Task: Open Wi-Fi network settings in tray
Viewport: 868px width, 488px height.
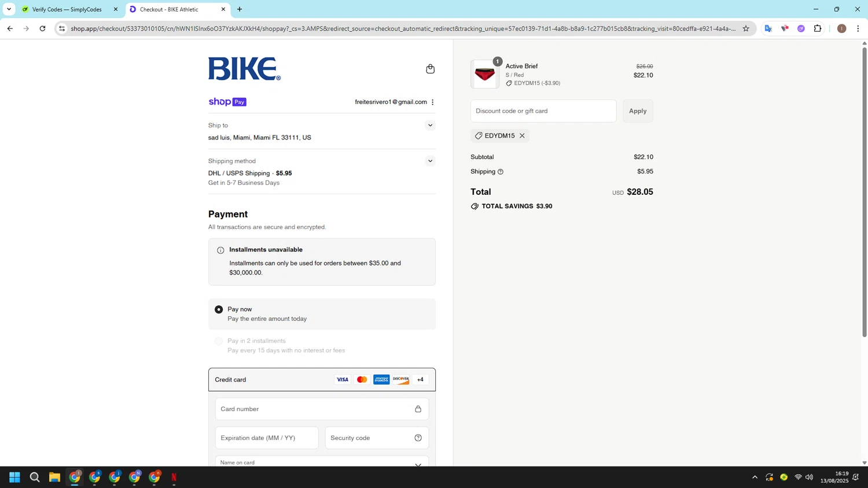Action: click(798, 478)
